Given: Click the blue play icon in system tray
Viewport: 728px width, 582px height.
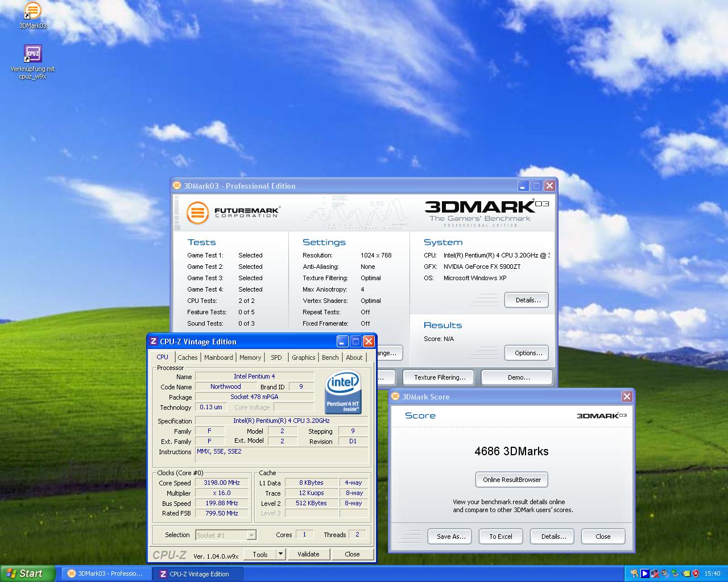Looking at the screenshot, I should [x=645, y=573].
